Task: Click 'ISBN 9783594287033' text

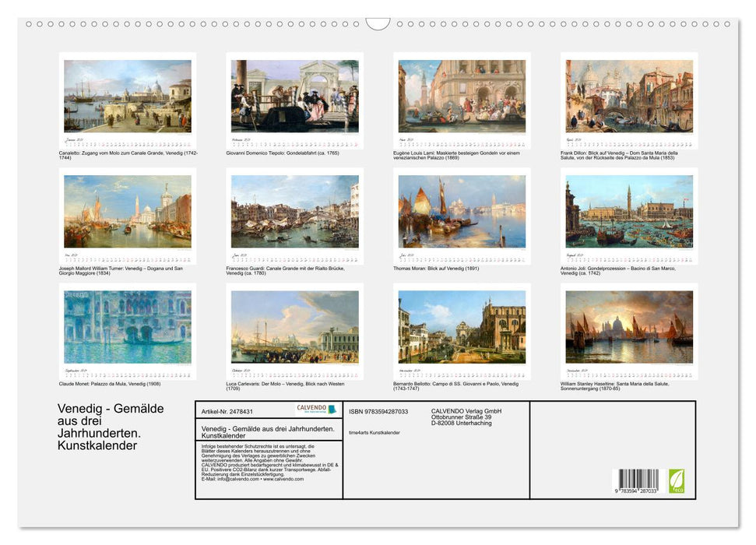Action: click(378, 411)
